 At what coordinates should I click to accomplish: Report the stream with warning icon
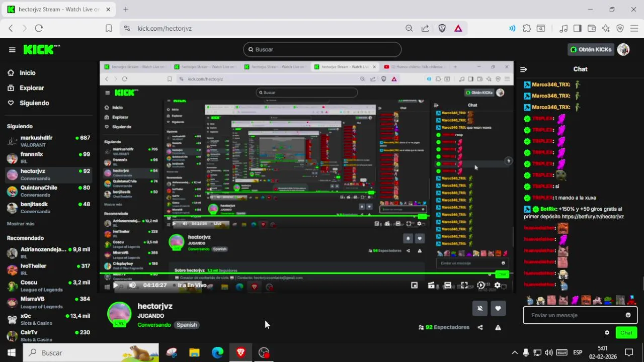click(x=498, y=327)
